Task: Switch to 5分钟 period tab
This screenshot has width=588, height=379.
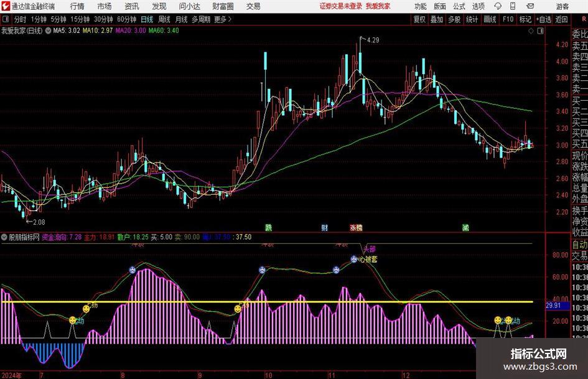Action: 58,19
